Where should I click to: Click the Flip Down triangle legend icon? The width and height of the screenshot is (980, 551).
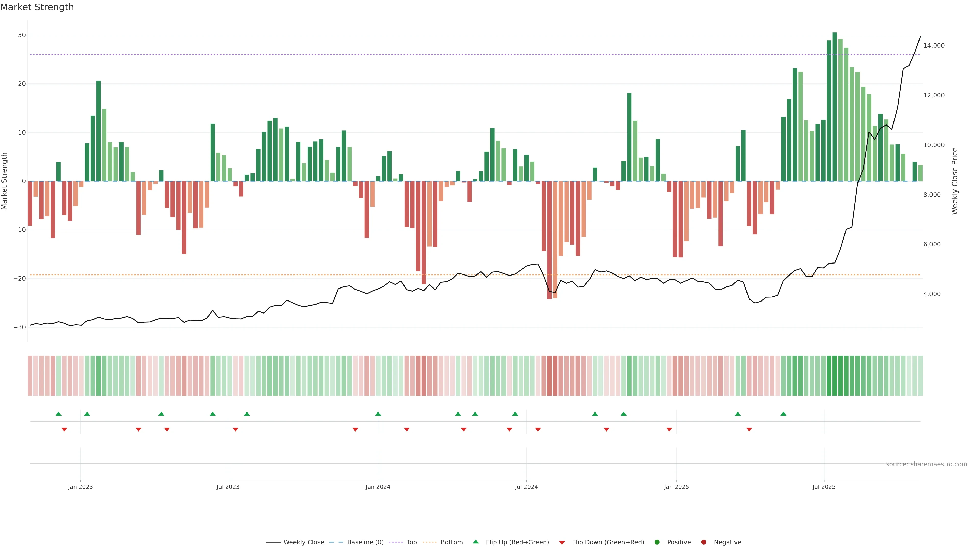pos(562,543)
